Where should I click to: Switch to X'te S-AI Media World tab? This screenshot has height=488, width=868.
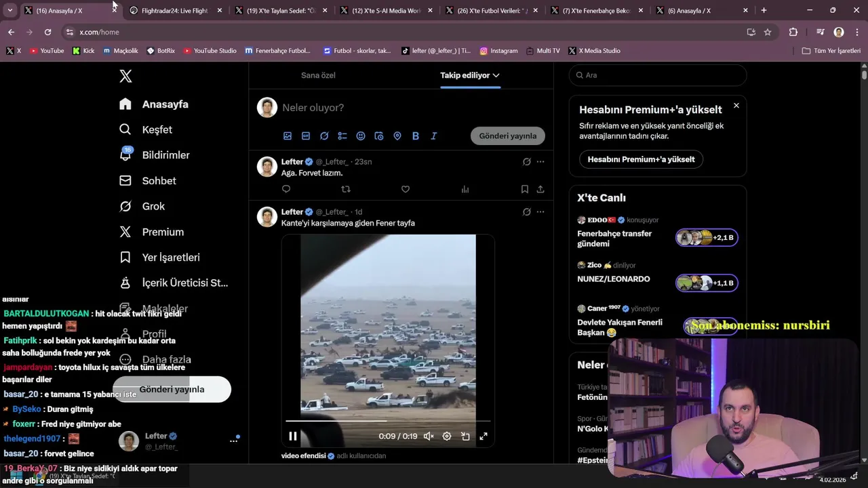385,11
